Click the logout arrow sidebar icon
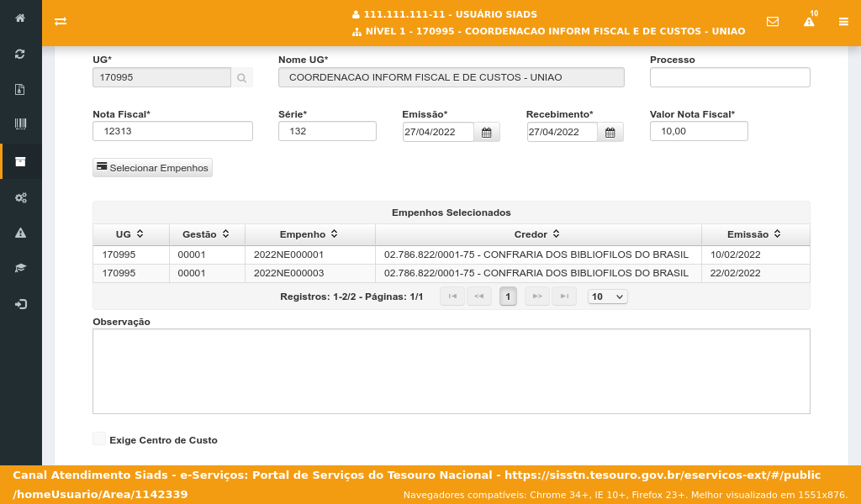 pos(20,304)
